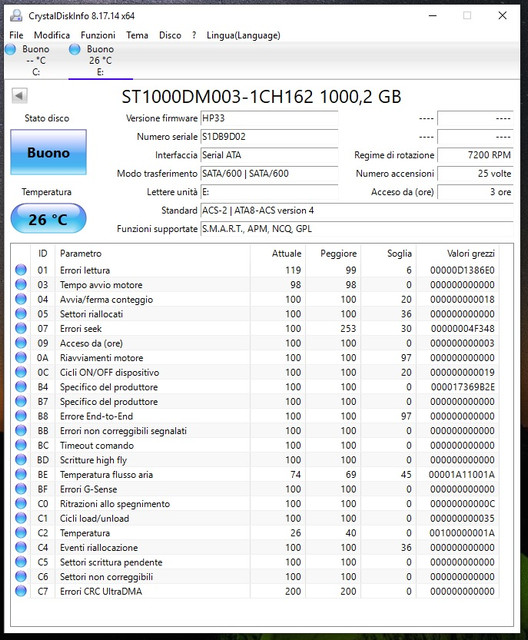Click the status orb for Settori non correggibili
The width and height of the screenshot is (528, 640).
[21, 576]
